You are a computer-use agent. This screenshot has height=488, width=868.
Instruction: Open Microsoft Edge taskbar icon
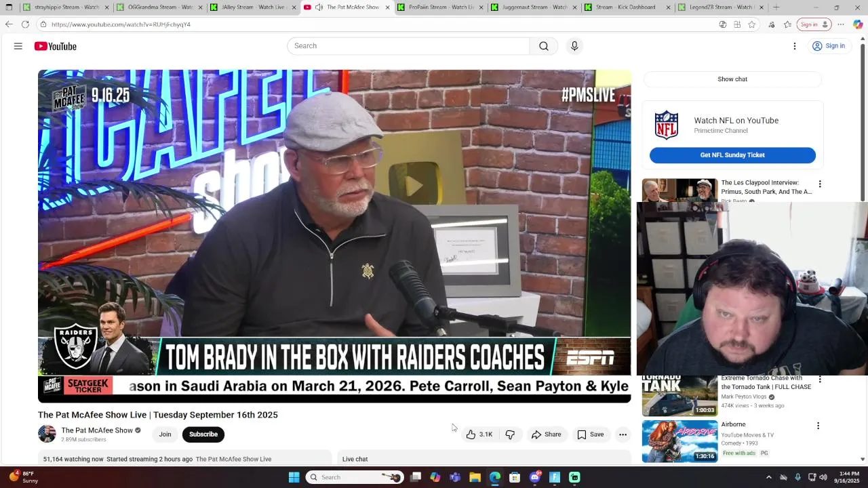[x=495, y=477]
